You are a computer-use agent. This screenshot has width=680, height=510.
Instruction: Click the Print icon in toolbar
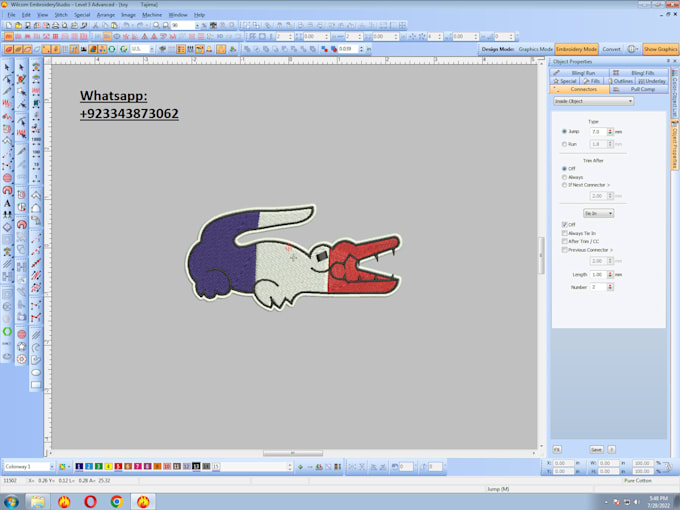click(x=56, y=26)
